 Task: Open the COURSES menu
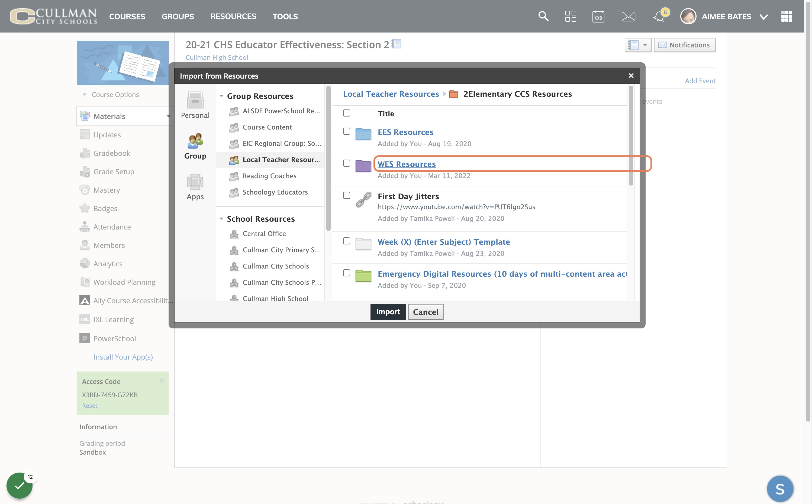pyautogui.click(x=127, y=16)
